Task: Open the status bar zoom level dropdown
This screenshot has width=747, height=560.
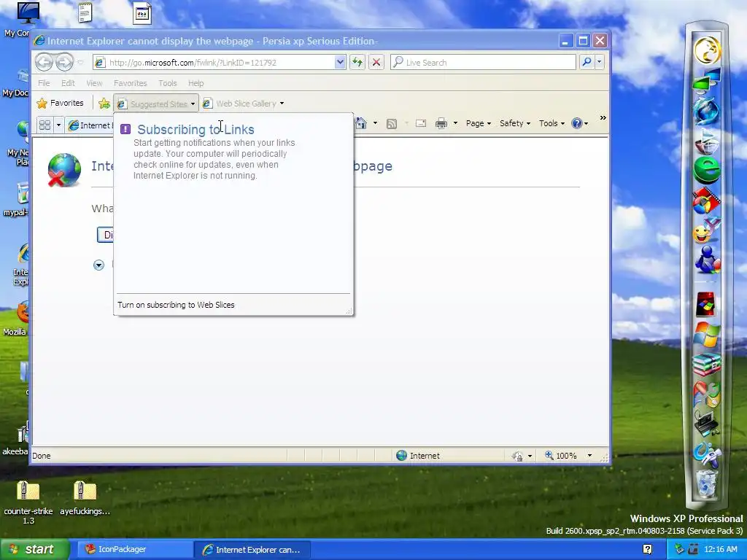Action: (x=589, y=456)
